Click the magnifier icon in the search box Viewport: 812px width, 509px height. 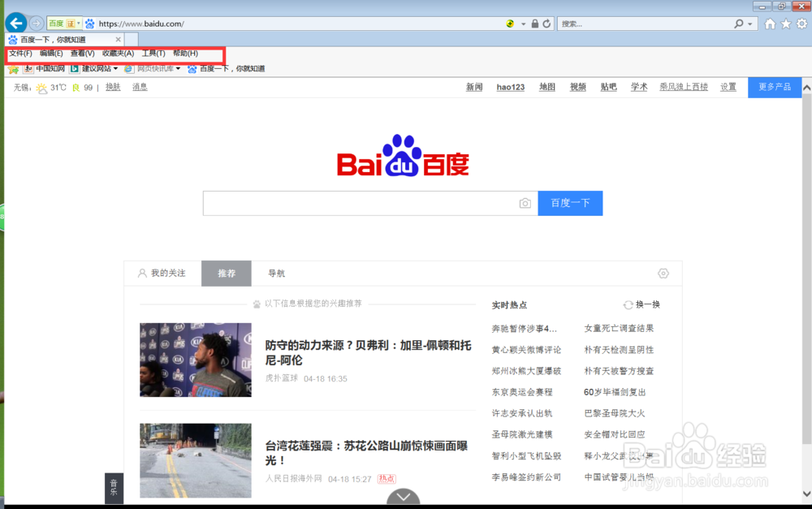[x=739, y=24]
